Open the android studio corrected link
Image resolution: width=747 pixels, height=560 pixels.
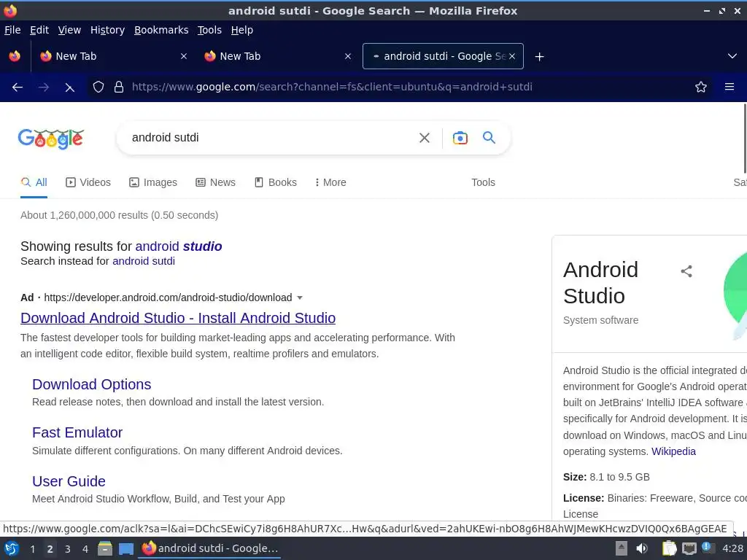tap(179, 246)
